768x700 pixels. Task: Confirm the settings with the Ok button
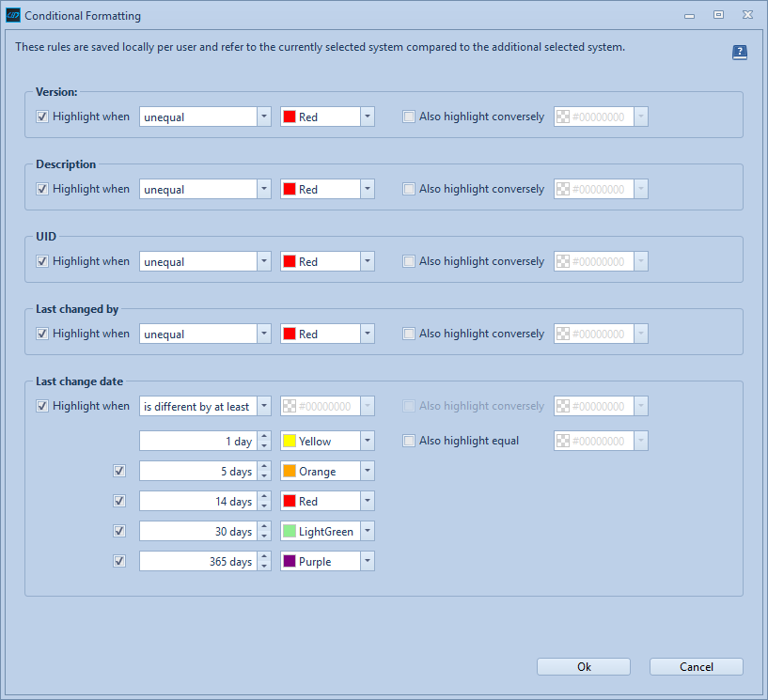583,666
